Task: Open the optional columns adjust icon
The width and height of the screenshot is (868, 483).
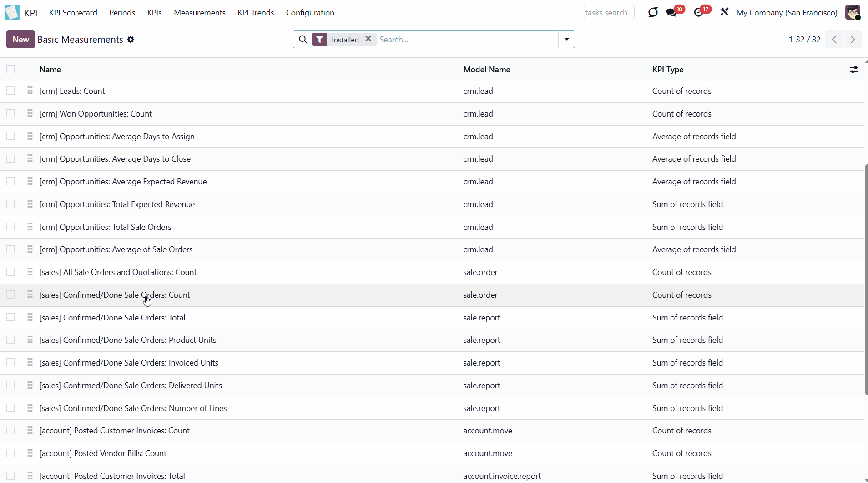Action: point(854,70)
